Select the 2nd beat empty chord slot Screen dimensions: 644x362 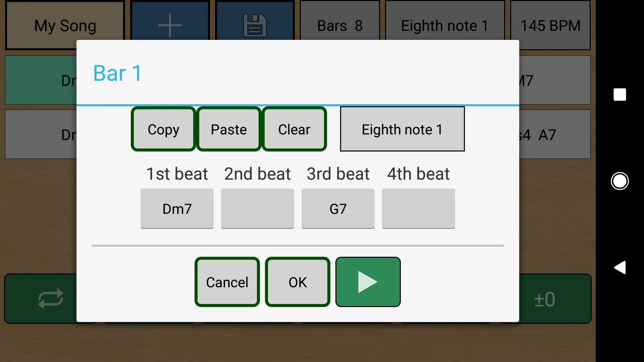[257, 208]
